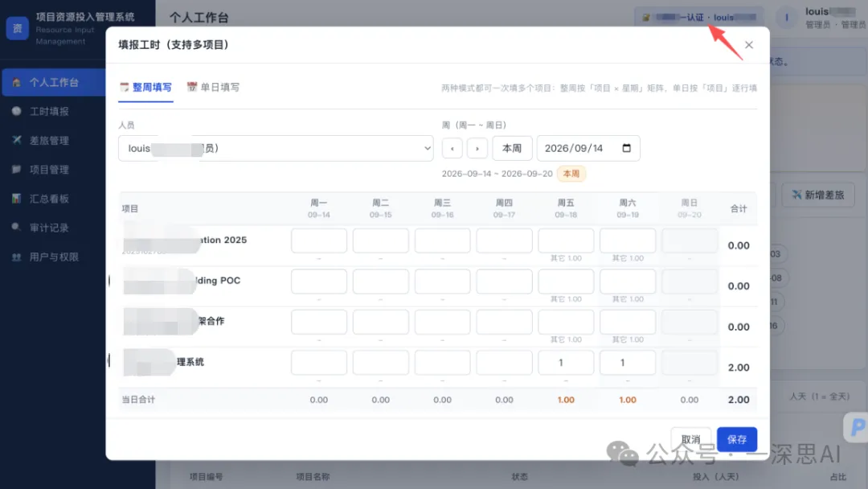Open 工时填报 in the sidebar
868x489 pixels.
click(49, 111)
